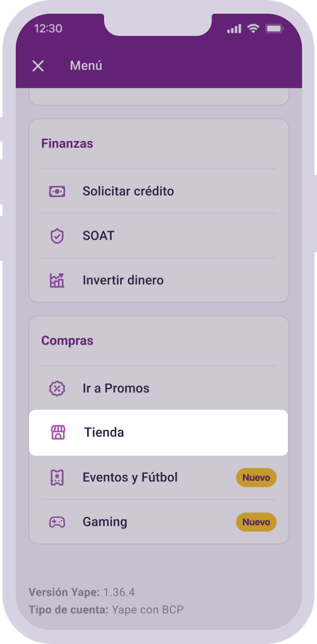Tap the Compras section heading
The image size is (317, 644).
pos(67,341)
